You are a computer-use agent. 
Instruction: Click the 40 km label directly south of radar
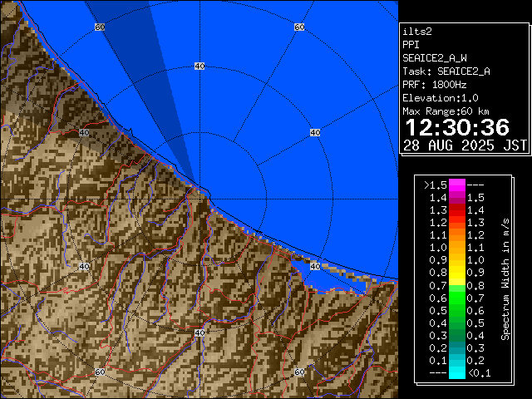point(199,332)
